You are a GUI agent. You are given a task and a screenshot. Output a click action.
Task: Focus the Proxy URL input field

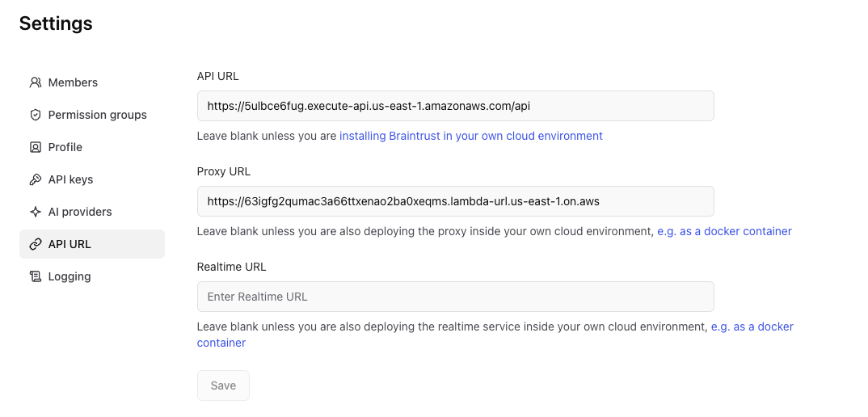(456, 201)
